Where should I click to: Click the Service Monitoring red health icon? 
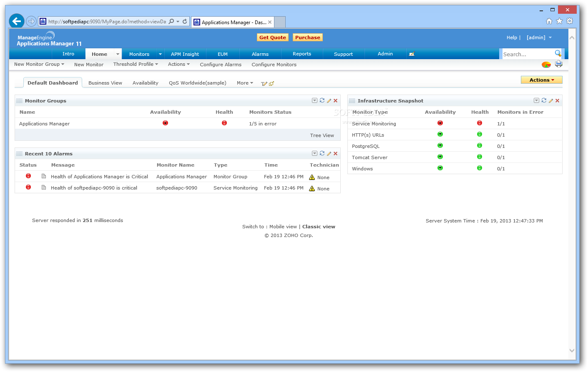click(480, 123)
